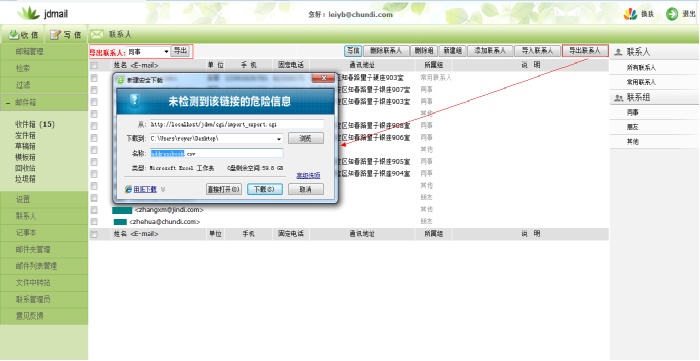700x361 pixels.
Task: Click the 删除联系人 button
Action: [386, 51]
